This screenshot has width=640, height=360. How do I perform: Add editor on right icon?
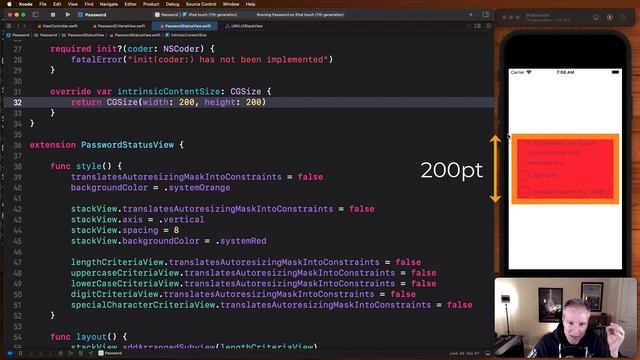(x=489, y=26)
